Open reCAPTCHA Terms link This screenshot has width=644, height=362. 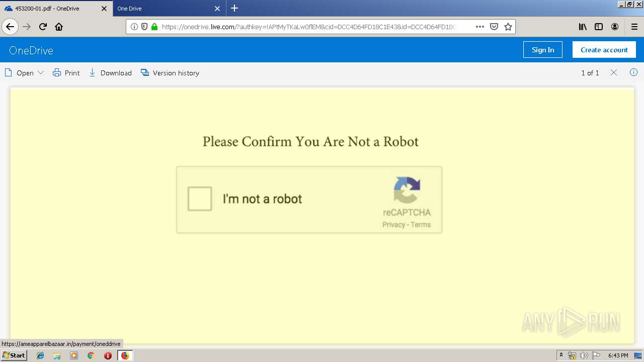(x=421, y=225)
